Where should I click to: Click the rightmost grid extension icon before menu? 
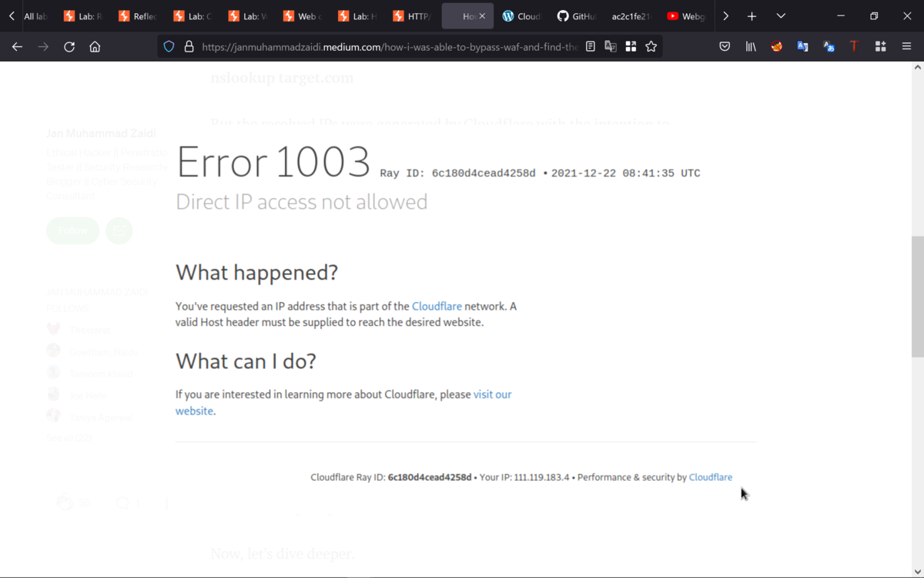[880, 47]
